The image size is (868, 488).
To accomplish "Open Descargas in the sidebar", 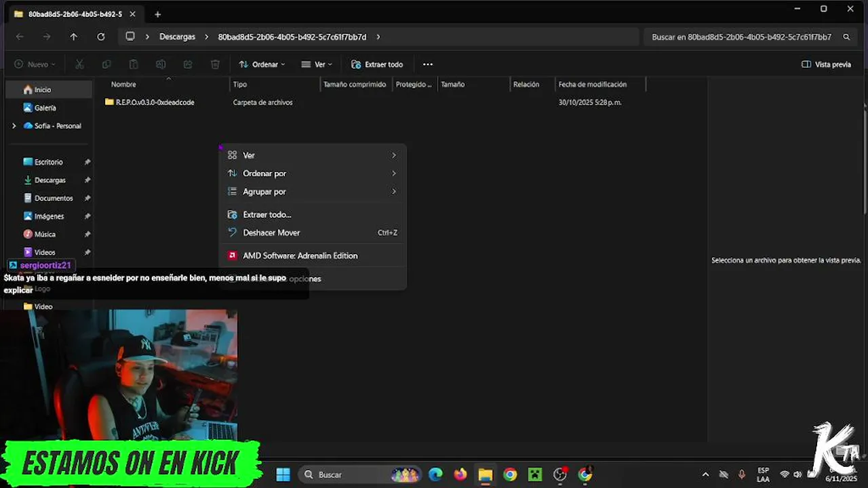I will (x=49, y=180).
